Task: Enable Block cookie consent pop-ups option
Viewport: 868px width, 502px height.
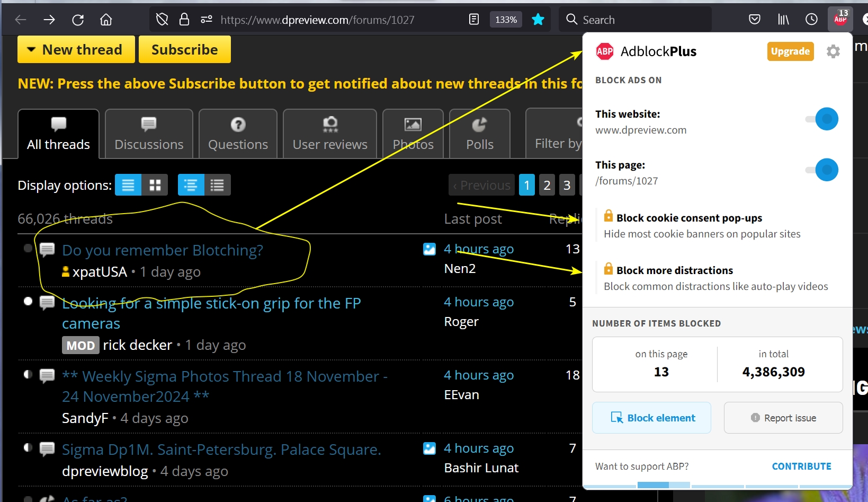Action: tap(688, 218)
